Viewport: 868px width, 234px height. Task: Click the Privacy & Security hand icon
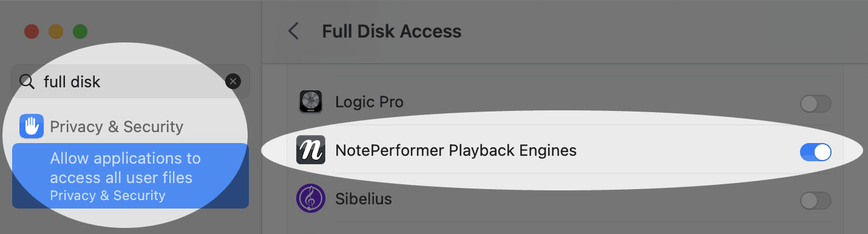32,126
